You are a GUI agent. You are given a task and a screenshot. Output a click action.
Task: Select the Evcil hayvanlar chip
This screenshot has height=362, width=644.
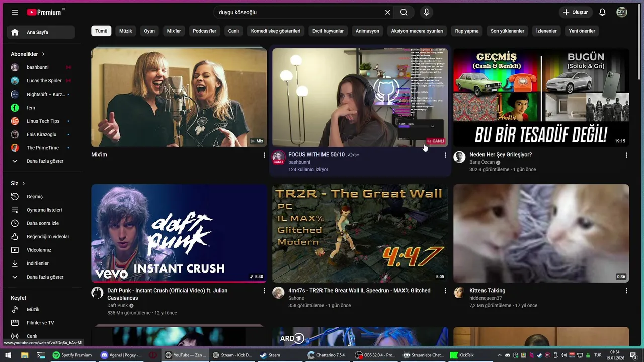coord(328,31)
